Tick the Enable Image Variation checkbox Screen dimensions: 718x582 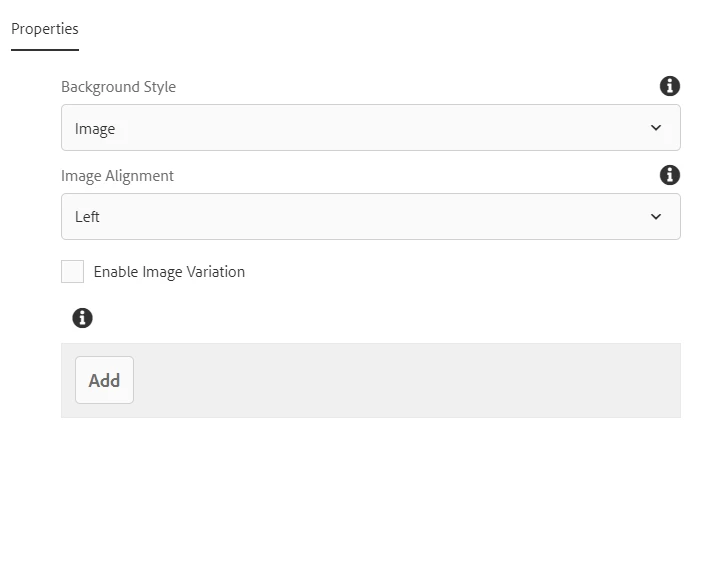tap(73, 272)
